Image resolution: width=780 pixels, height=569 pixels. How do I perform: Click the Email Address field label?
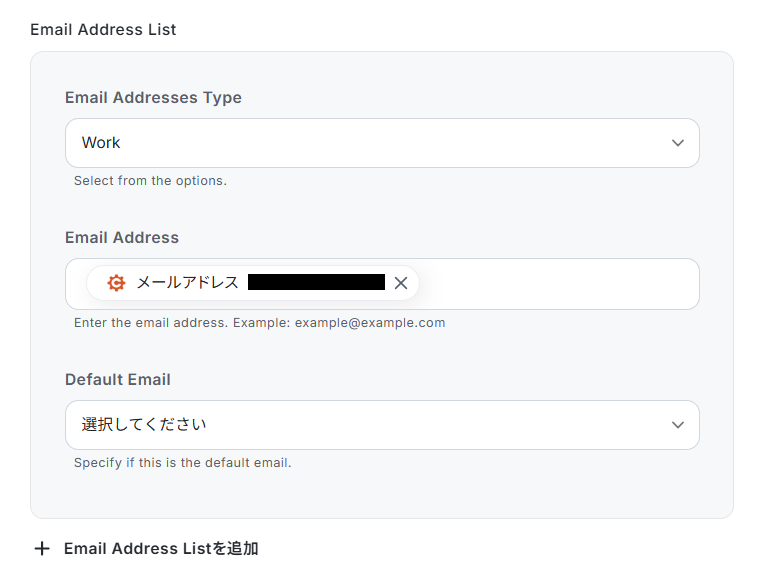pos(122,238)
